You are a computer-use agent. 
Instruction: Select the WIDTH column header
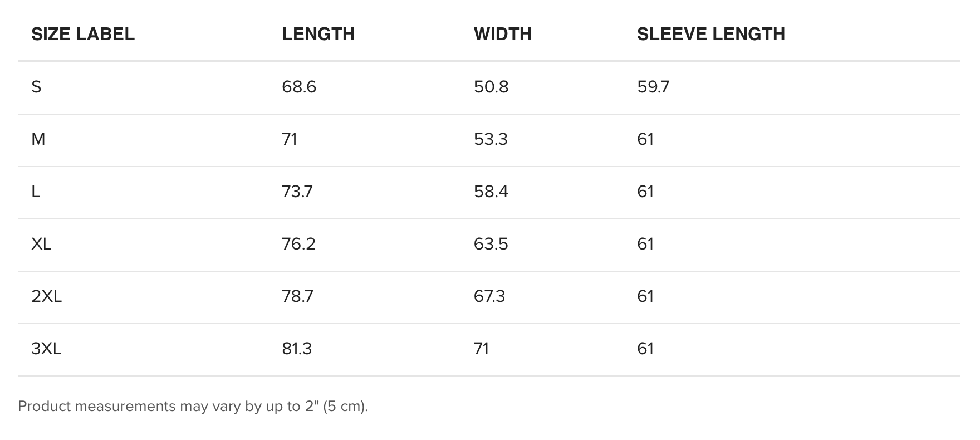tap(502, 34)
